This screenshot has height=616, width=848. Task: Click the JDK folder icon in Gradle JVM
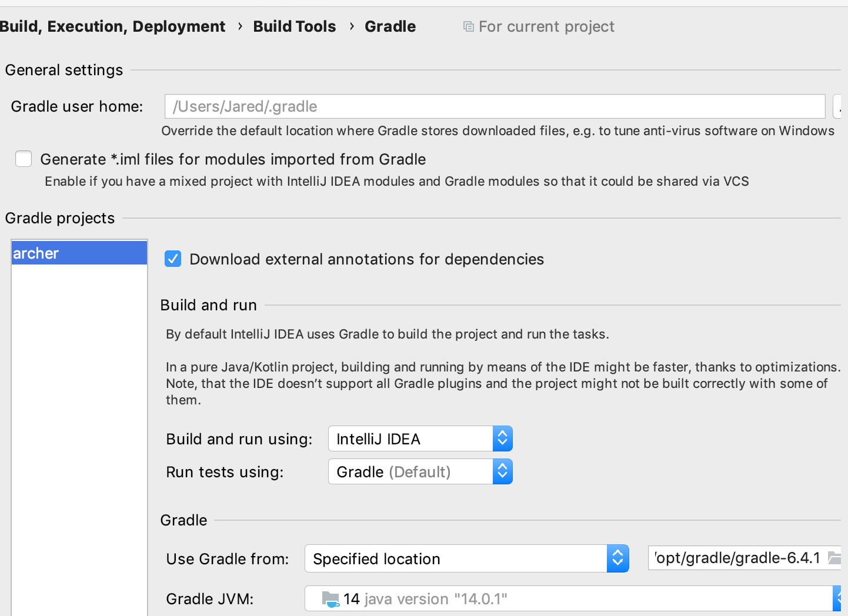coord(330,599)
